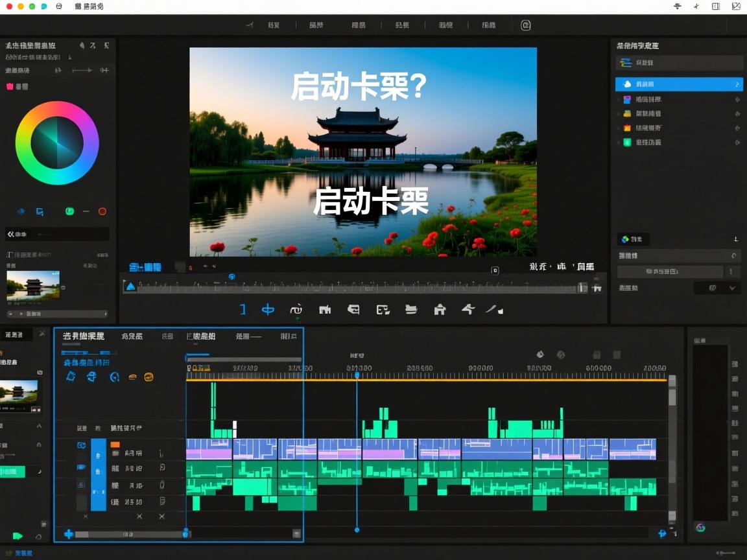Click the first blue icon in the timeline tool row
The height and width of the screenshot is (560, 747).
click(71, 377)
